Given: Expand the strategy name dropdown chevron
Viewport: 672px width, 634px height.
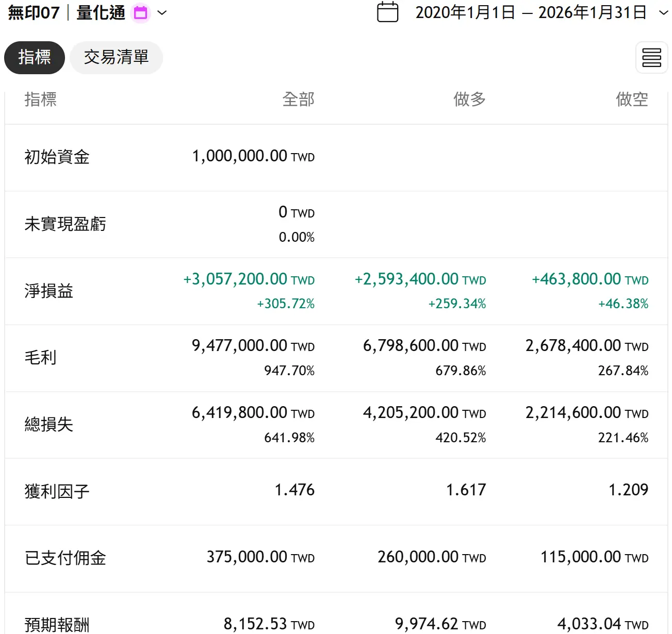Looking at the screenshot, I should coord(162,13).
